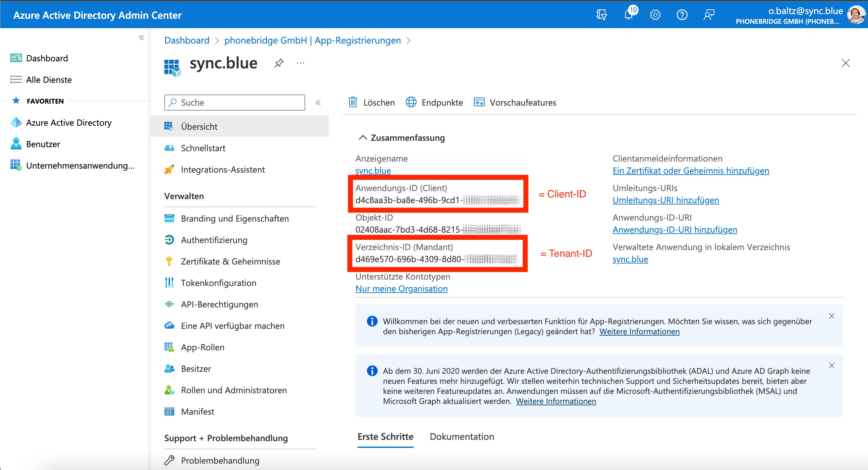Click the help question mark icon

682,15
